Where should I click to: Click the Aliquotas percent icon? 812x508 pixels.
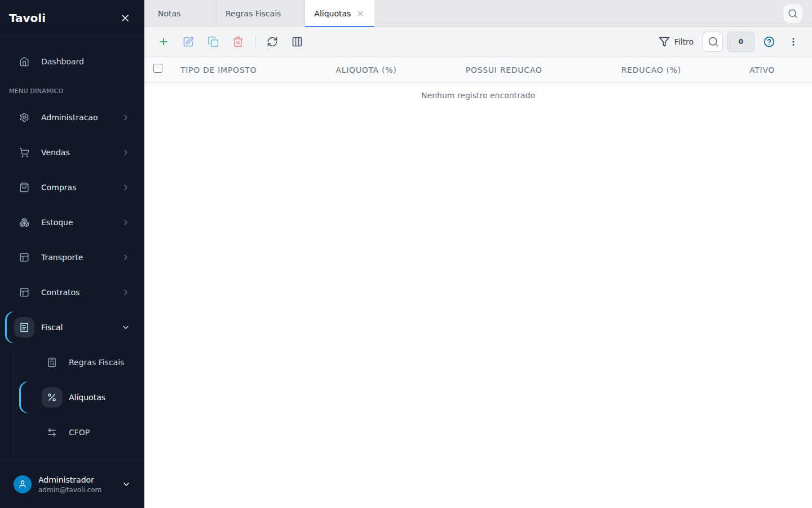(52, 397)
